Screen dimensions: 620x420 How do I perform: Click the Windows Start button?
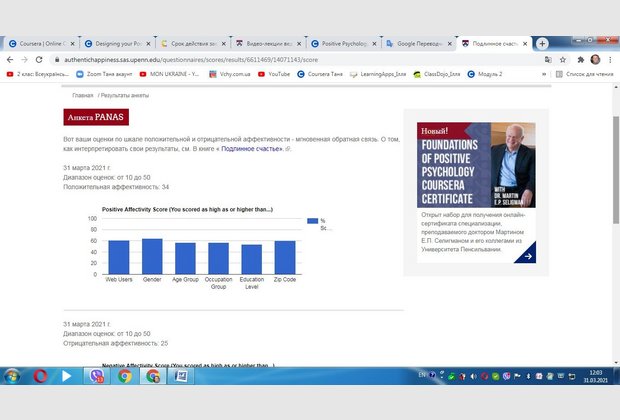(12, 377)
